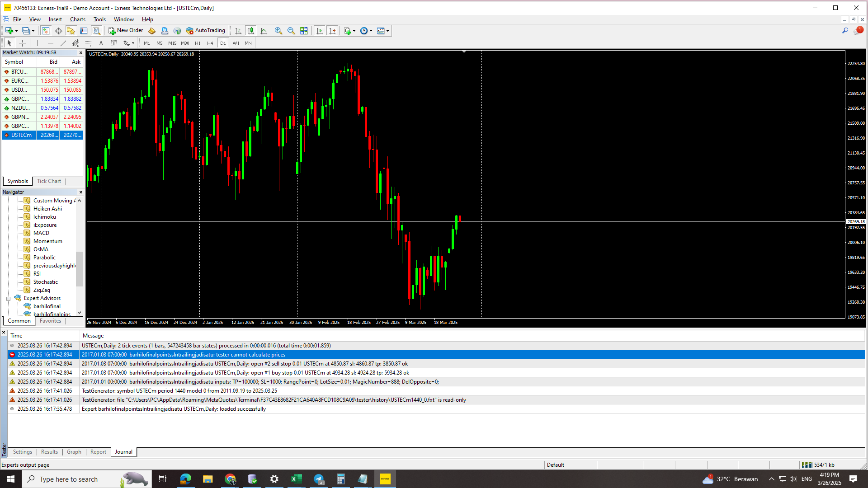Open the Indicators list dropdown
This screenshot has height=488, width=868.
pos(349,31)
